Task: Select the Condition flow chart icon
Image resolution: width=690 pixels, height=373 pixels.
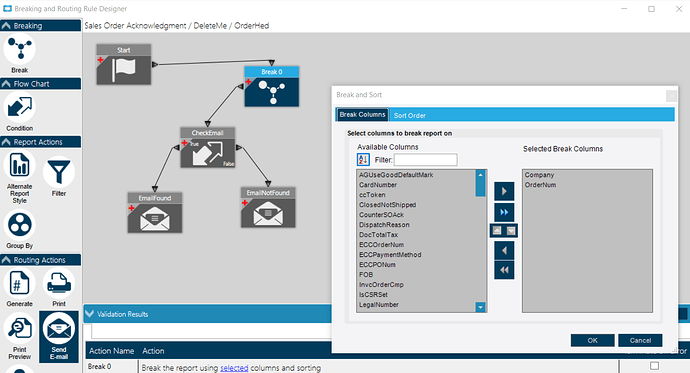Action: pyautogui.click(x=19, y=107)
